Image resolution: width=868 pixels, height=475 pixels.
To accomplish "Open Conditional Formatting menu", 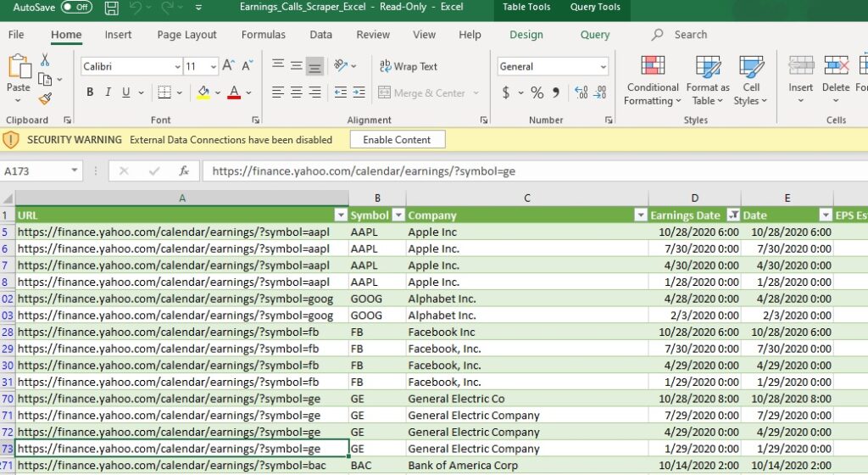I will click(652, 81).
